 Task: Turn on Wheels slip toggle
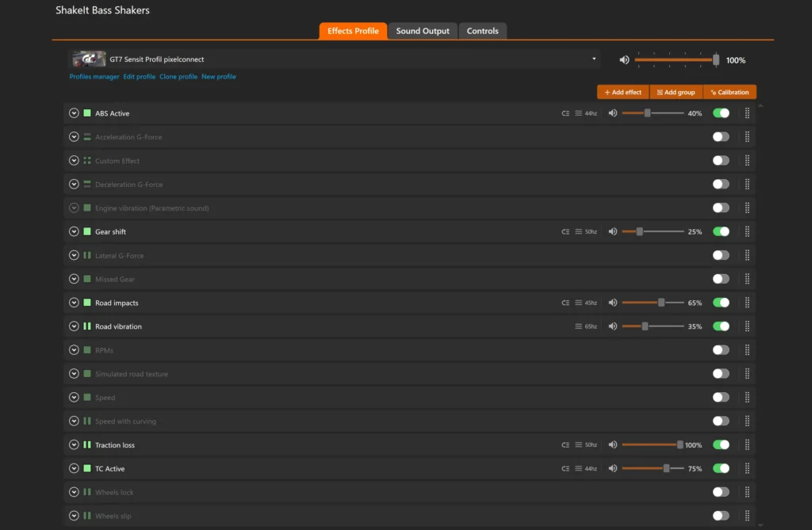click(721, 516)
